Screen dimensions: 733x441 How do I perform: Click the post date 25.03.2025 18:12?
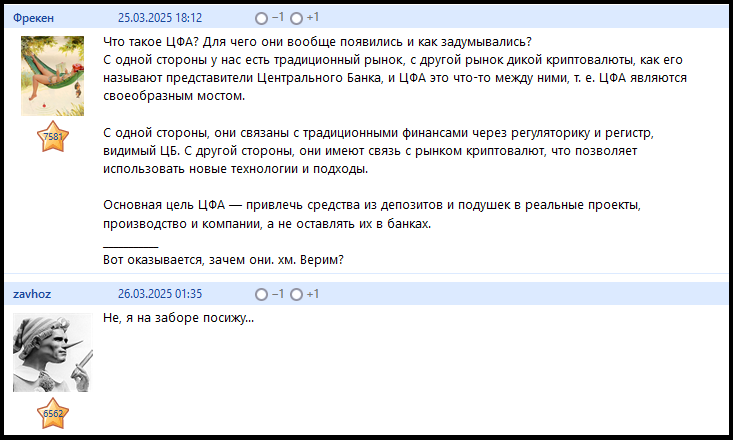160,18
